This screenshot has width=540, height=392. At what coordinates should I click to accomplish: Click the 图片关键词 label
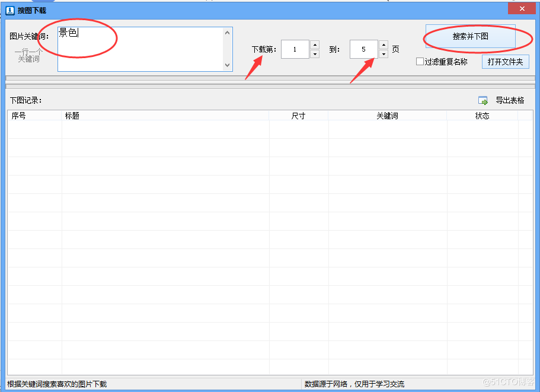pos(29,36)
